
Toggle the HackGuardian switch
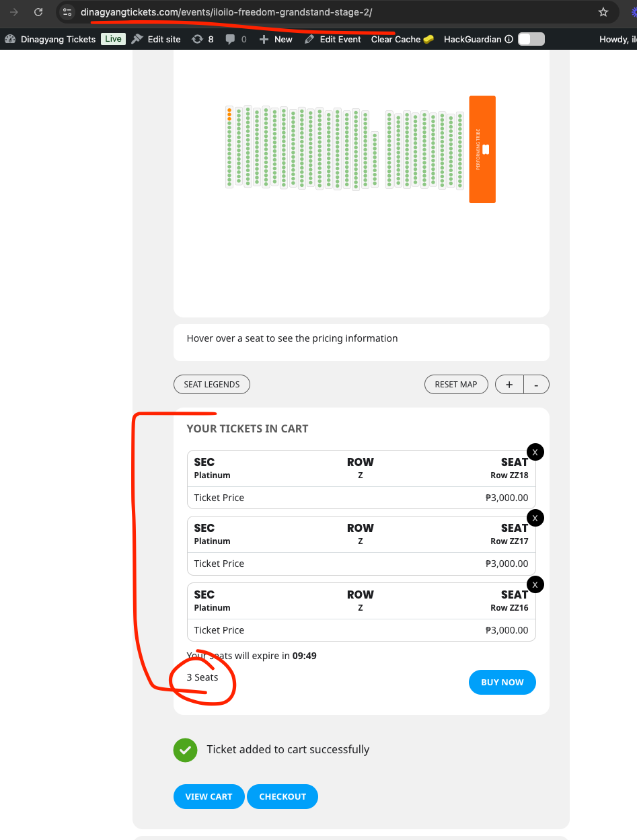coord(531,39)
